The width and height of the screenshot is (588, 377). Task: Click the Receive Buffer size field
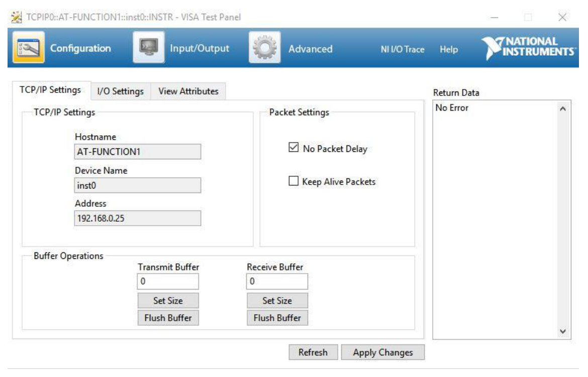[x=277, y=281]
